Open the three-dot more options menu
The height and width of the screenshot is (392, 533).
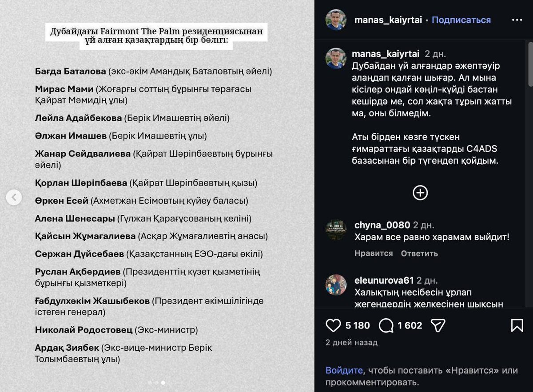tap(517, 20)
